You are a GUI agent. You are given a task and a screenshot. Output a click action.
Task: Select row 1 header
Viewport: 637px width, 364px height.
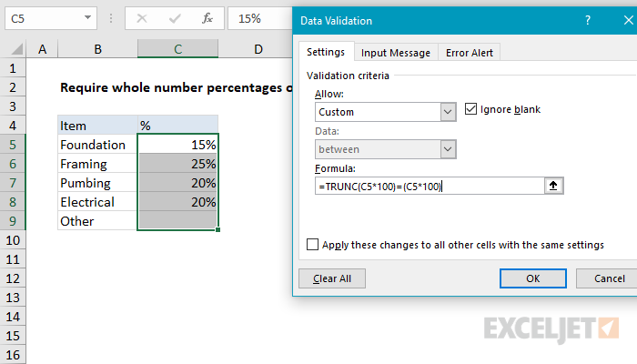coord(13,68)
